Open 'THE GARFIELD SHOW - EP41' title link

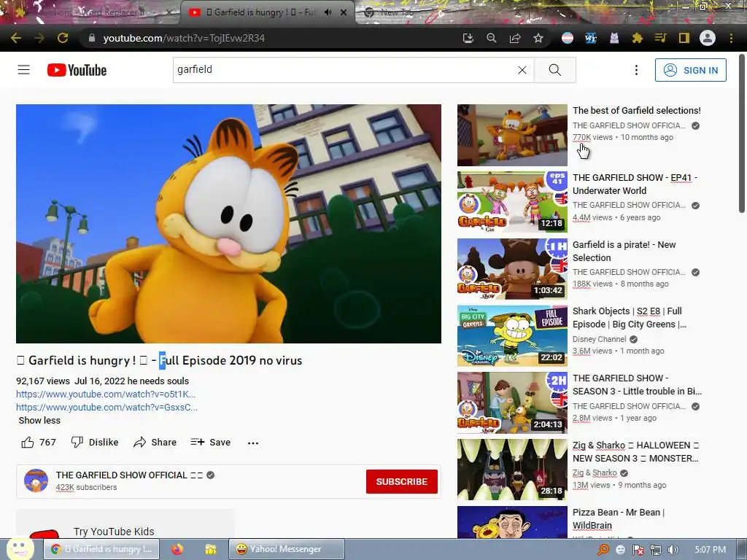point(635,184)
